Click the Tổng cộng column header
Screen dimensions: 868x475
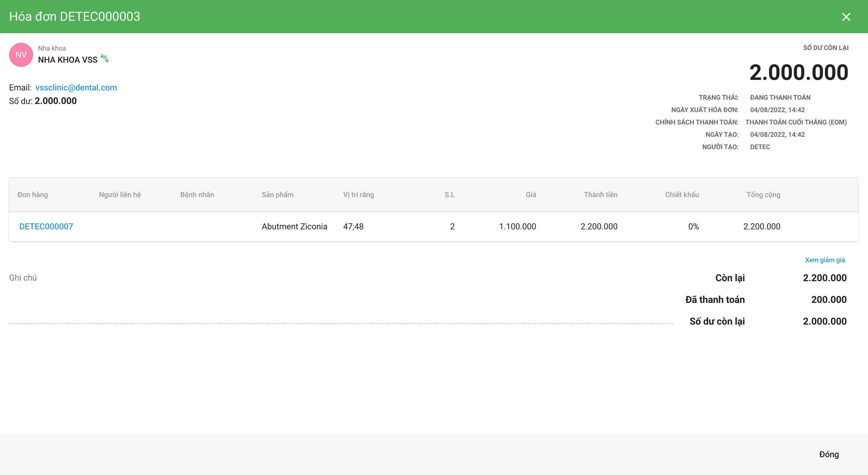(x=763, y=195)
